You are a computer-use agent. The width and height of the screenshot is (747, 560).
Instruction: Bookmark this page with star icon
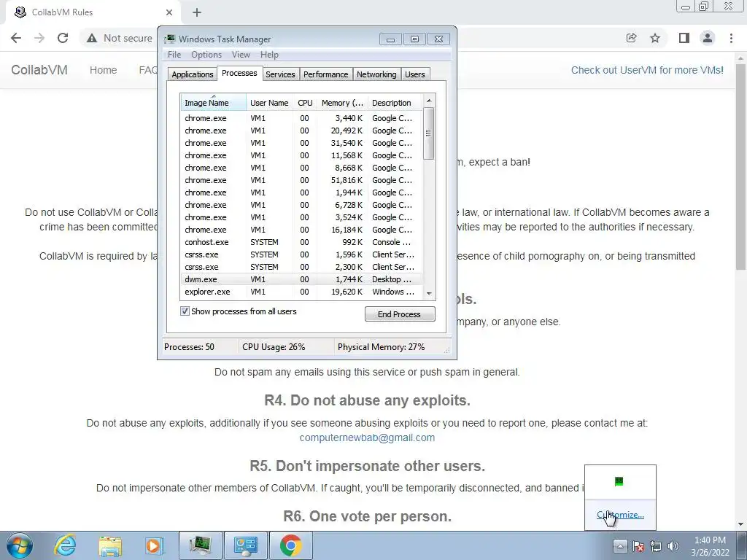(655, 38)
